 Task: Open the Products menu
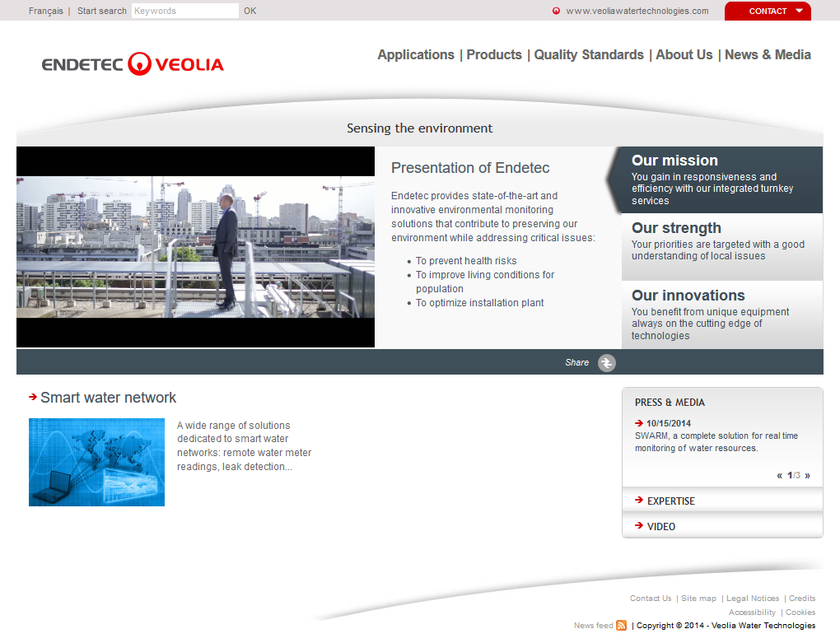click(494, 54)
